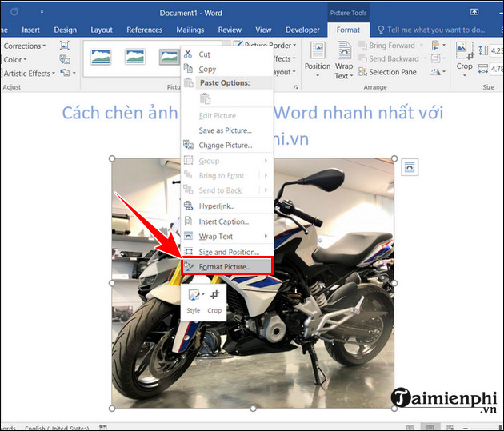Click the Cut scissors icon in context menu

click(x=188, y=54)
